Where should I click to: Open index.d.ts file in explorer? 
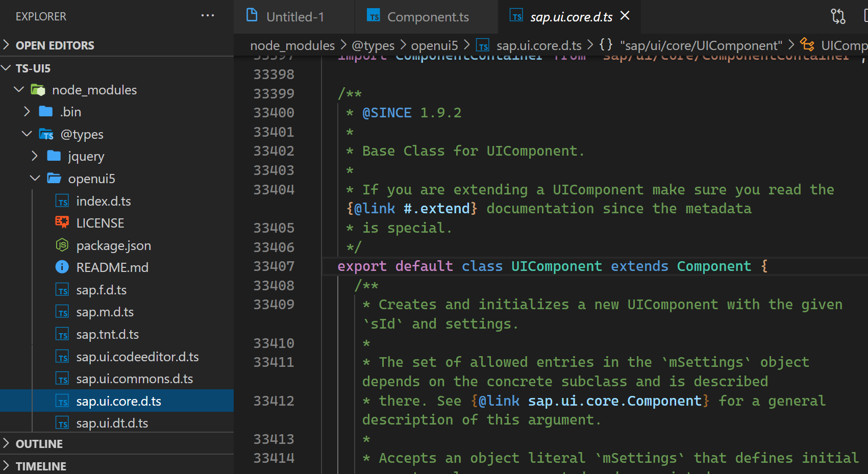[x=103, y=201]
